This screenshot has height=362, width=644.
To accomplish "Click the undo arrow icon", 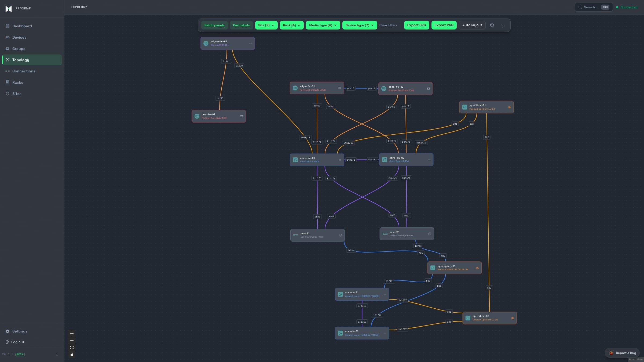I will [503, 25].
